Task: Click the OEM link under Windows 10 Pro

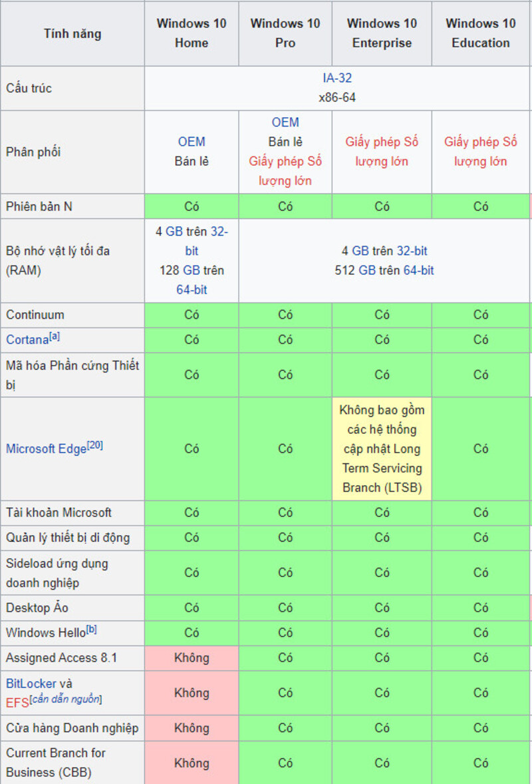Action: [285, 122]
